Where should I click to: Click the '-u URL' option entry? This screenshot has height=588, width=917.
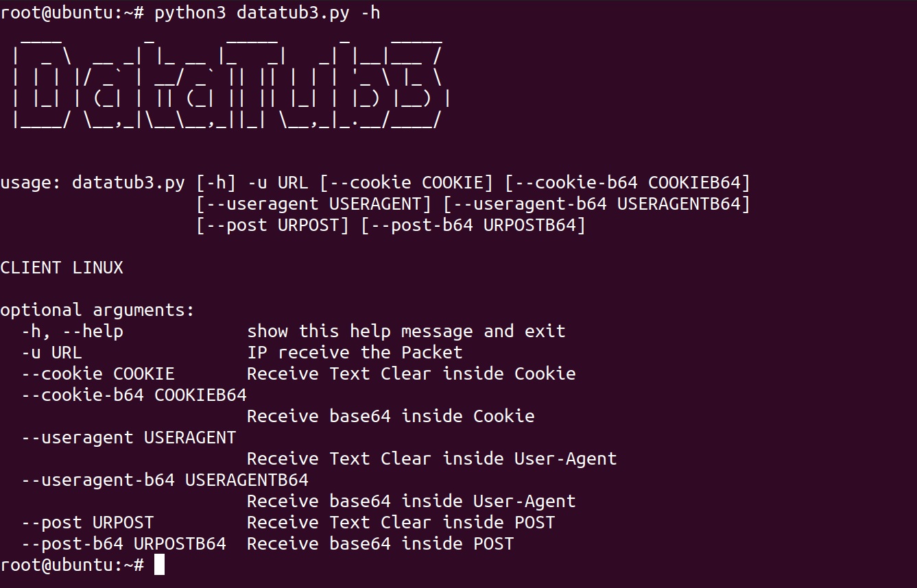click(51, 353)
